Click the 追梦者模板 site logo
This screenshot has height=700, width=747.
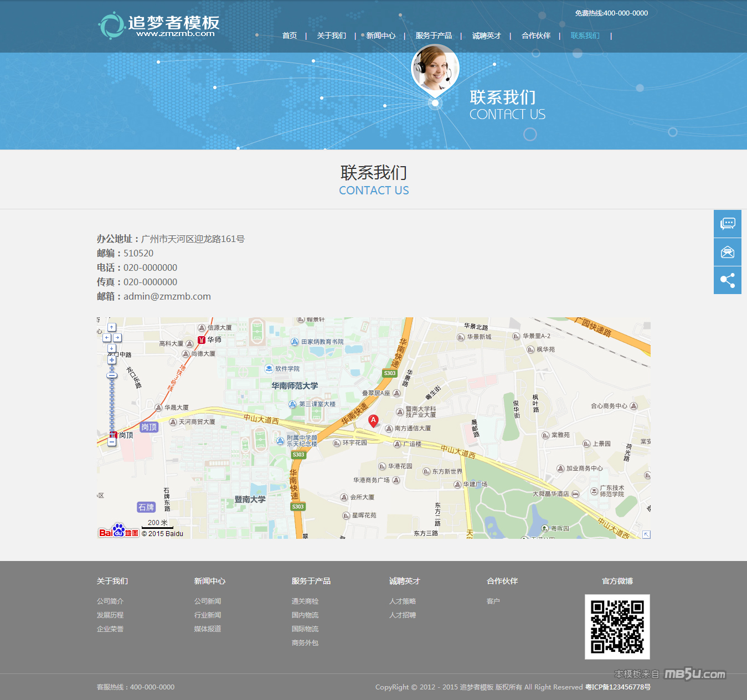[x=159, y=25]
